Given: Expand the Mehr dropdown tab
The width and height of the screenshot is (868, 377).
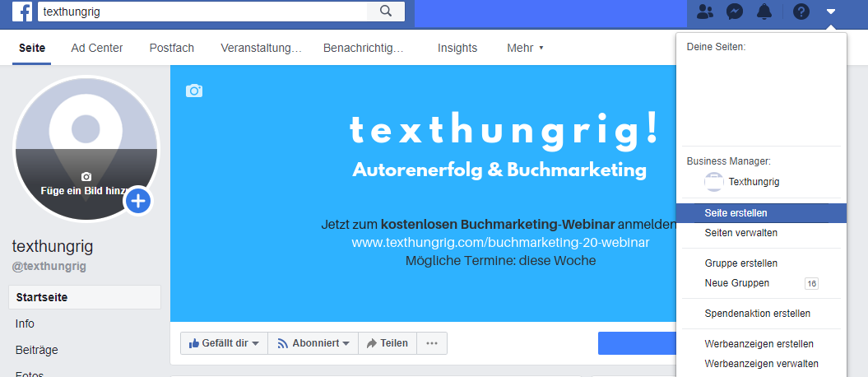Looking at the screenshot, I should (x=525, y=49).
